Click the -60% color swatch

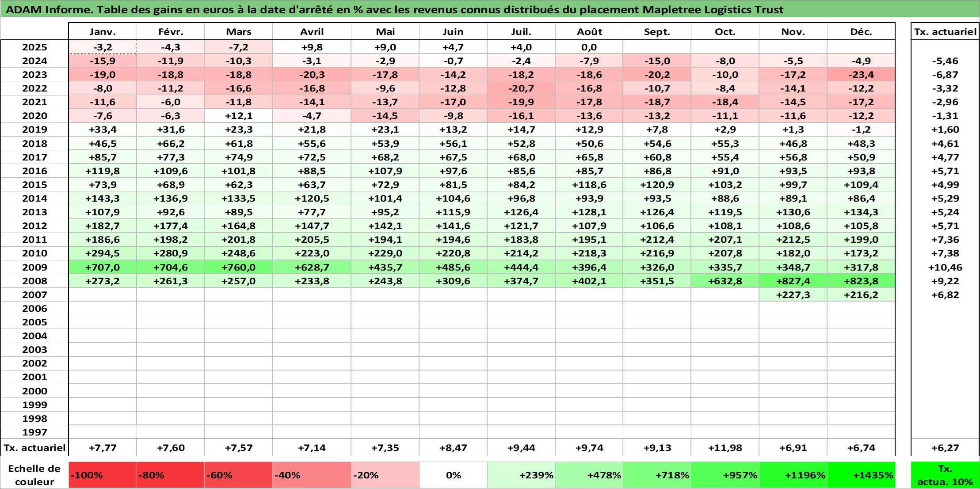click(239, 475)
